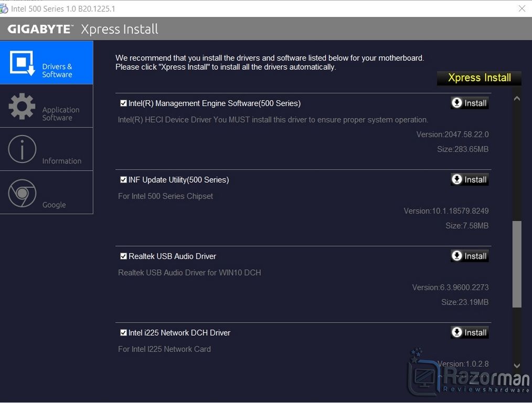This screenshot has height=403, width=532.
Task: Open the Information tab
Action: click(47, 149)
